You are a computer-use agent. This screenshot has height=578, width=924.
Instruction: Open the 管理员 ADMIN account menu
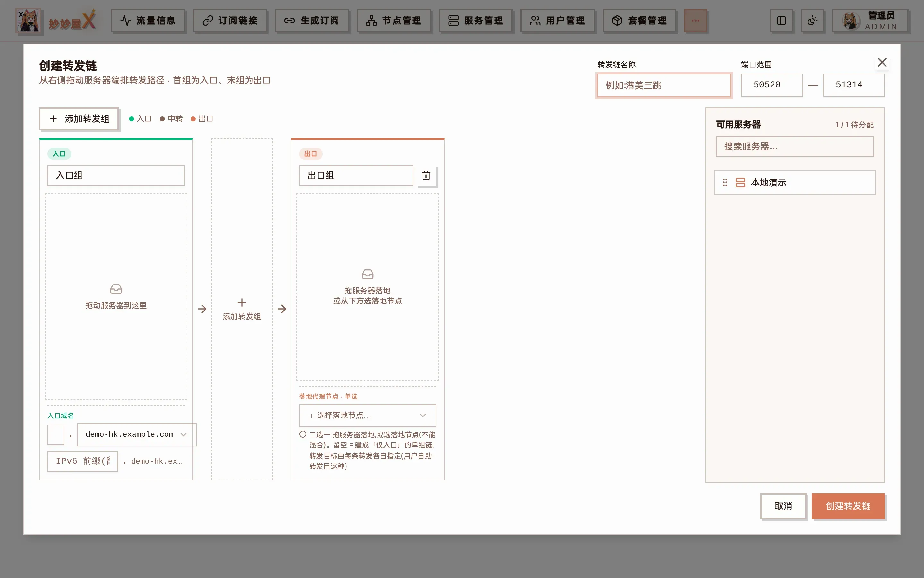pos(869,21)
